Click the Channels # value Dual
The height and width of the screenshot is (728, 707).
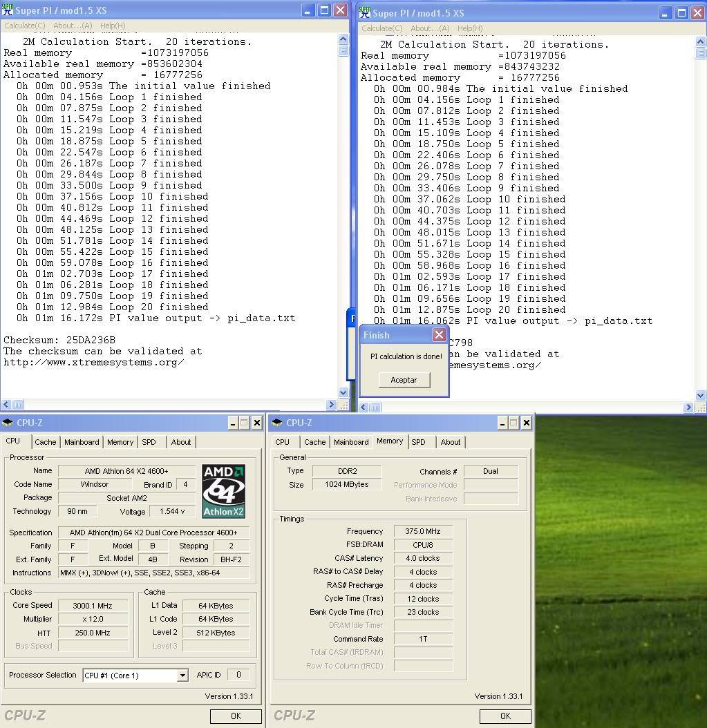tap(491, 471)
